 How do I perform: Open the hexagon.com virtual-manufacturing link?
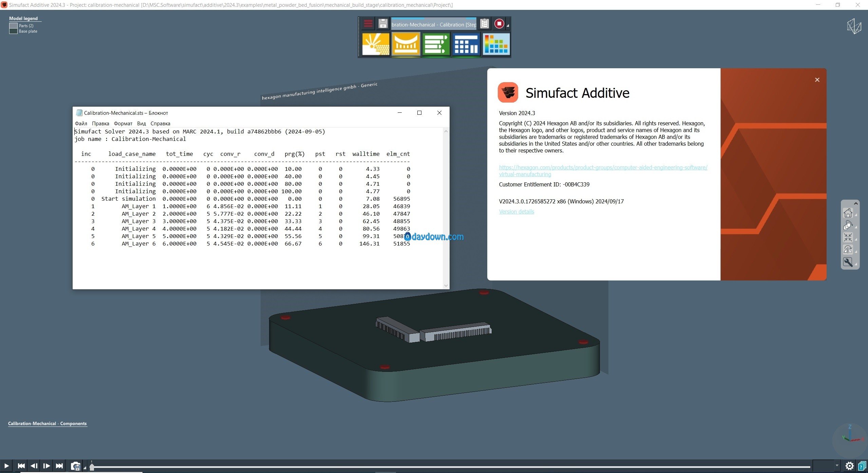point(603,171)
